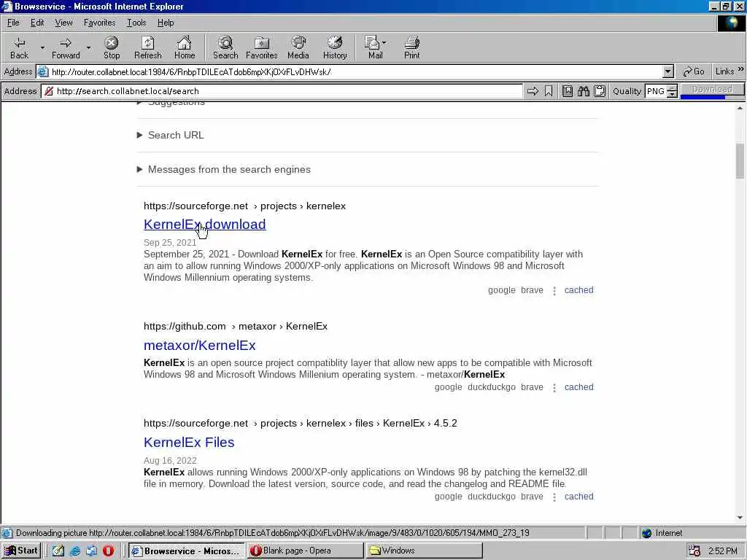Click the Download button in Browservice bar
This screenshot has width=747, height=560.
tap(712, 90)
